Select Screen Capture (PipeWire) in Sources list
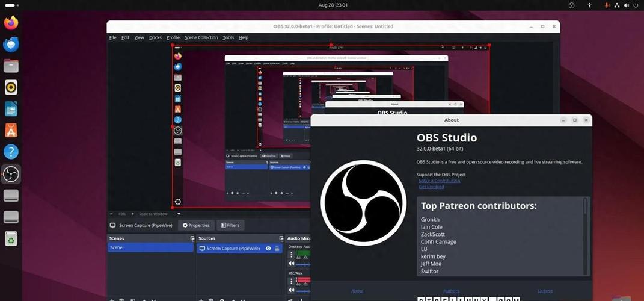 point(239,249)
